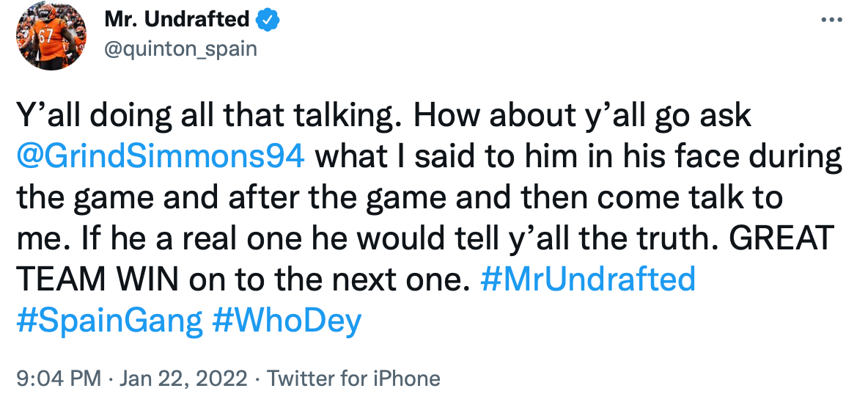The height and width of the screenshot is (402, 868).
Task: Click the words "TEAM WIN" in the tweet
Action: (x=98, y=279)
